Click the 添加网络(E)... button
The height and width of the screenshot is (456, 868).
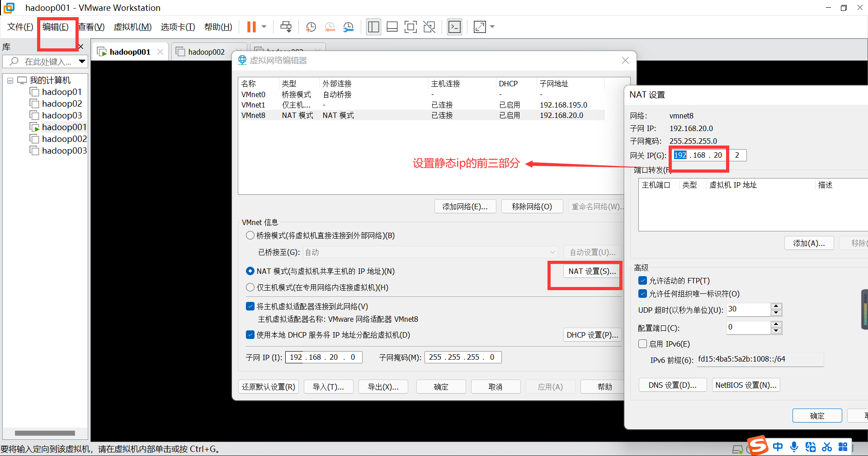[x=465, y=207]
